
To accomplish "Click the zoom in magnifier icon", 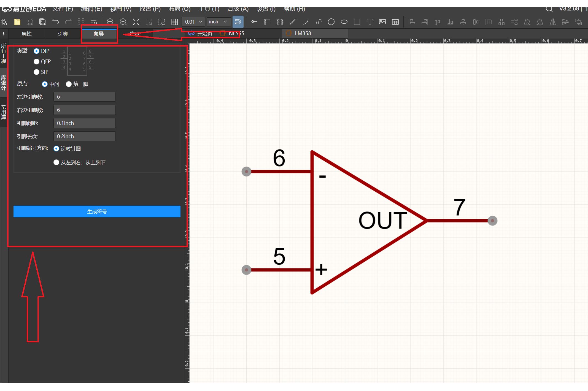I will click(x=110, y=22).
